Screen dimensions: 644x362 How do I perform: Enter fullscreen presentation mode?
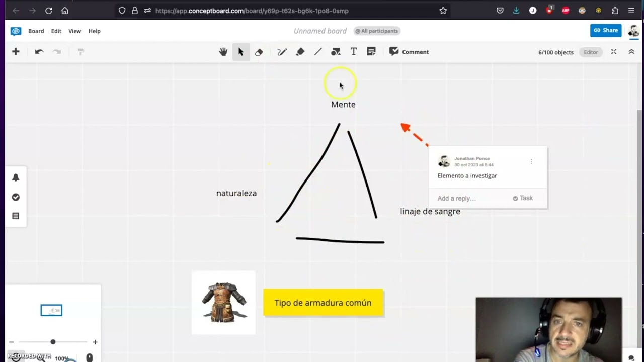coord(613,52)
